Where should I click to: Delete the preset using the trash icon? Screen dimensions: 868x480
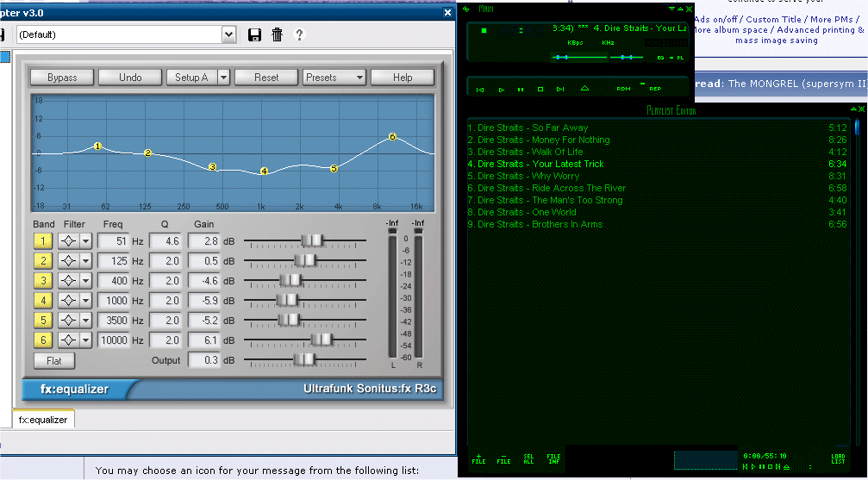tap(278, 34)
